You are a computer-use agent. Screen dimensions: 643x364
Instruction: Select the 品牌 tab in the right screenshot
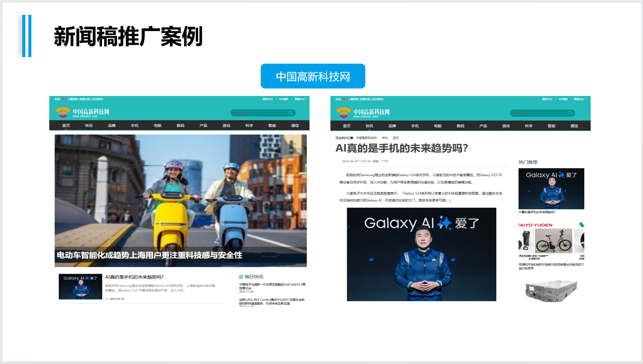(x=392, y=126)
